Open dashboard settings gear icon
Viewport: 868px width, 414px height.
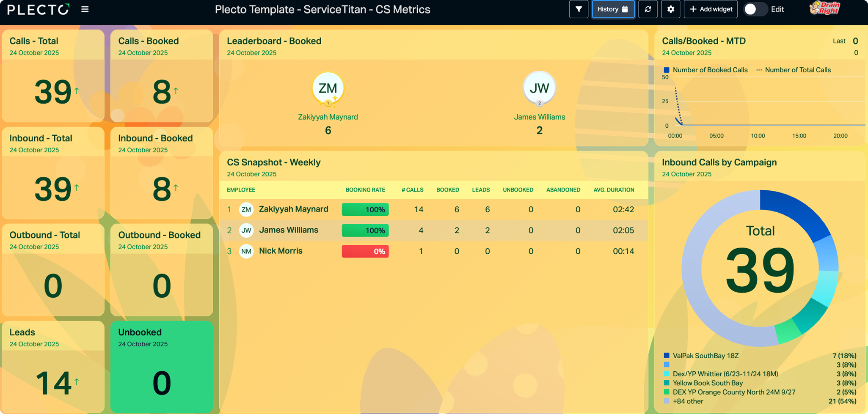pos(671,9)
